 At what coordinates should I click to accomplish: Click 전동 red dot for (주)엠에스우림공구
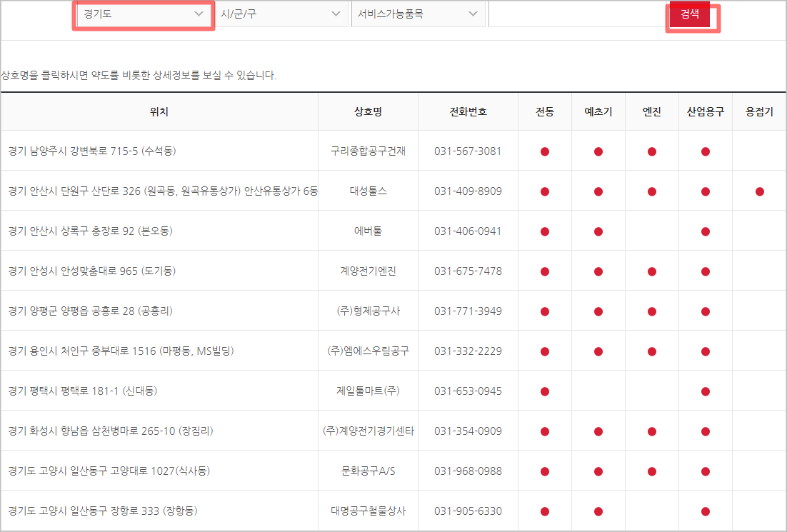(x=545, y=351)
